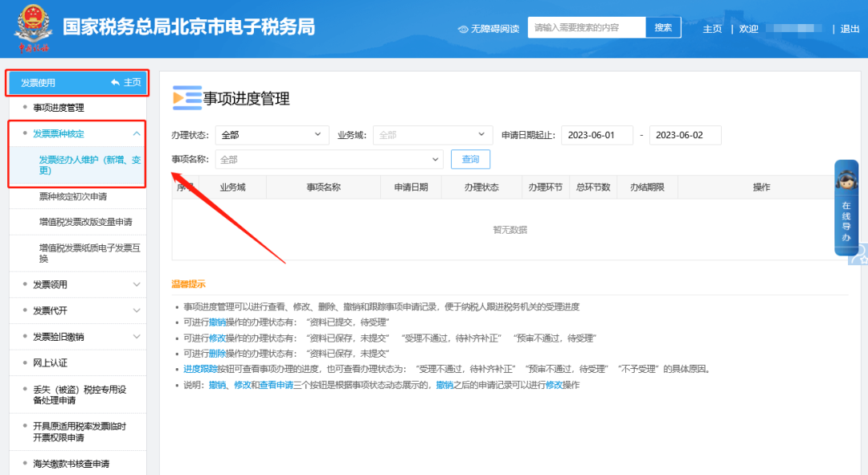Click the national tax emblem logo
The width and height of the screenshot is (868, 475).
click(x=33, y=29)
